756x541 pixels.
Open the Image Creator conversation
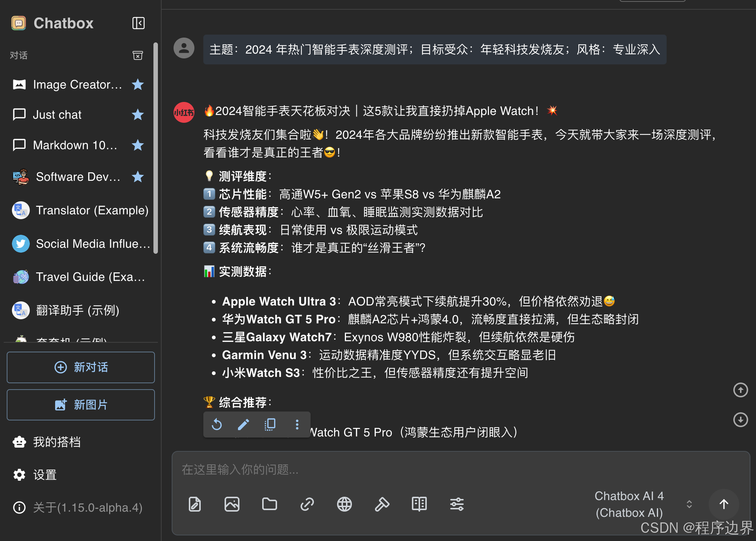[78, 84]
